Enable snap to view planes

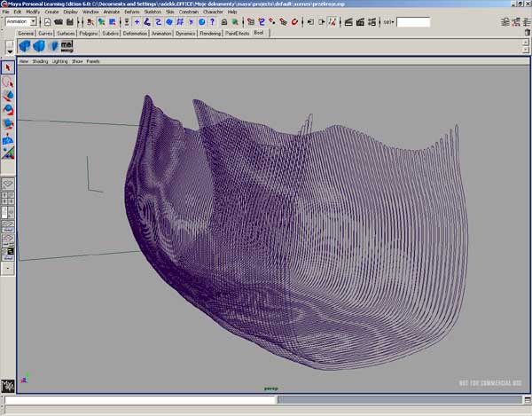click(284, 22)
